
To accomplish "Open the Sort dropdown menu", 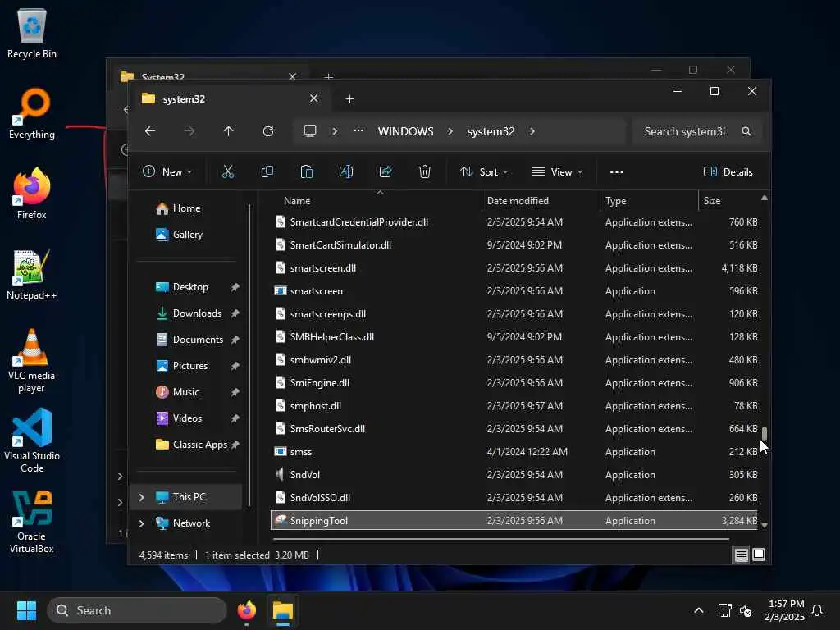I will [x=484, y=172].
